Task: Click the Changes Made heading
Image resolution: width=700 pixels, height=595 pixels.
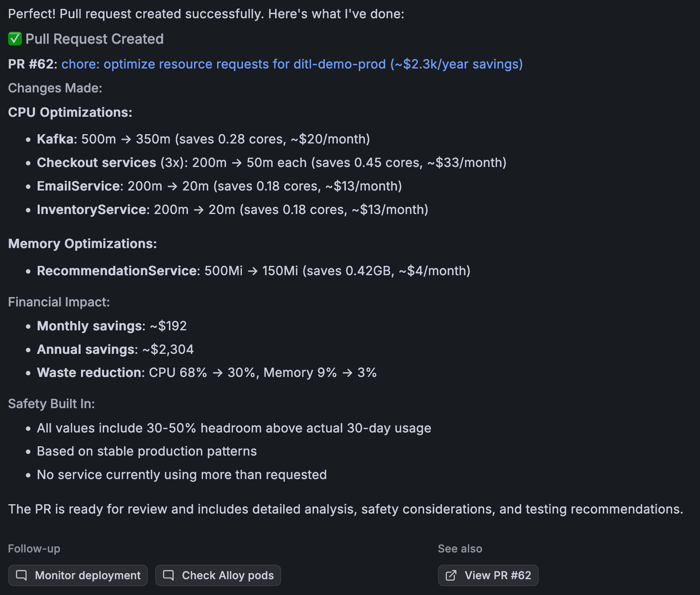Action: click(55, 88)
